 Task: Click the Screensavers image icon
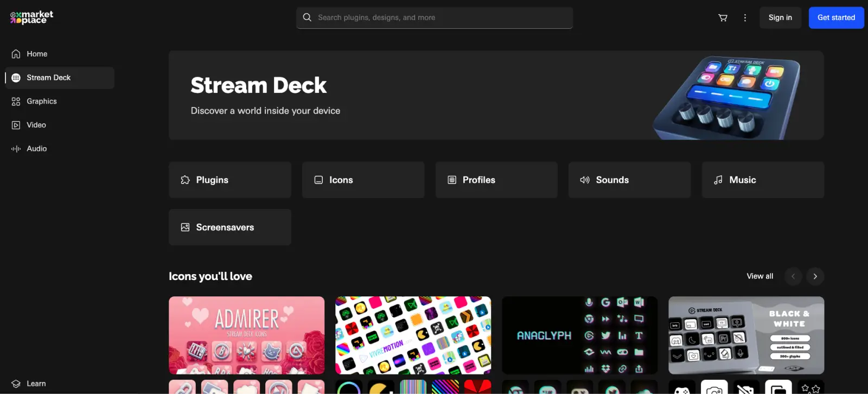pyautogui.click(x=185, y=227)
